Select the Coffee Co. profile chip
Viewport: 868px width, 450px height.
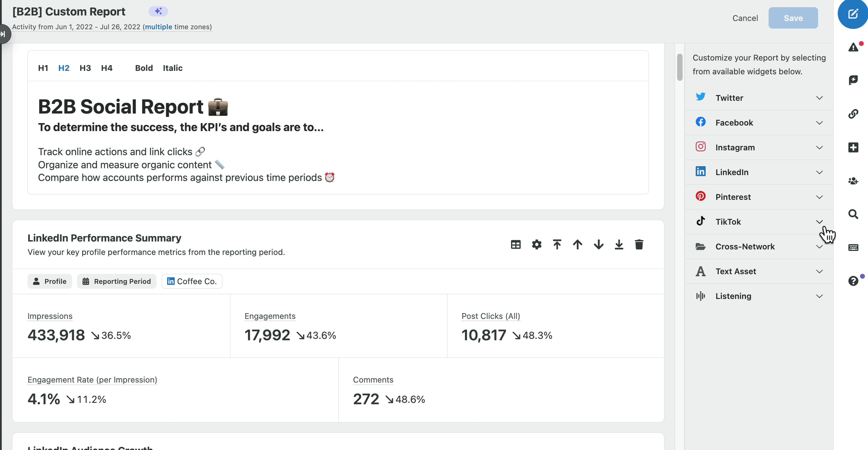[x=192, y=281]
